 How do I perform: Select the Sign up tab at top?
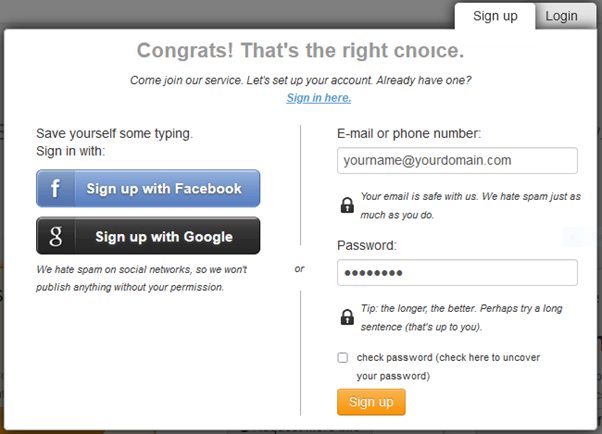click(x=495, y=16)
